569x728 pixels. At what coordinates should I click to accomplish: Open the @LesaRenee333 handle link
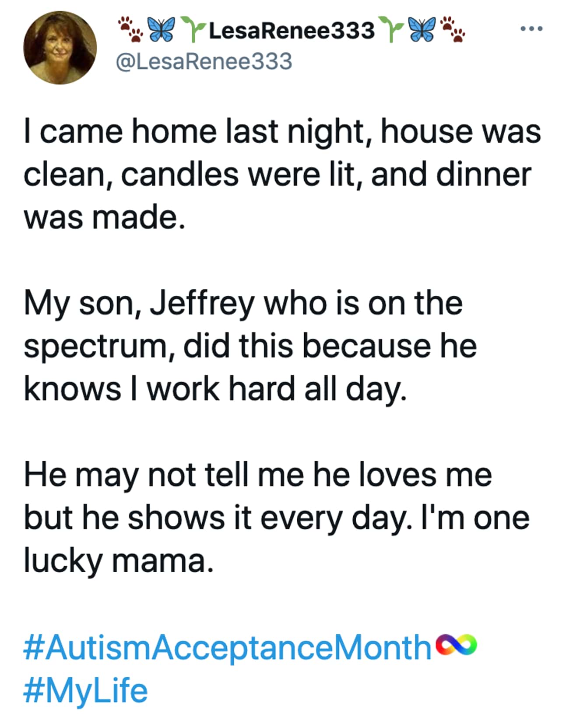204,61
